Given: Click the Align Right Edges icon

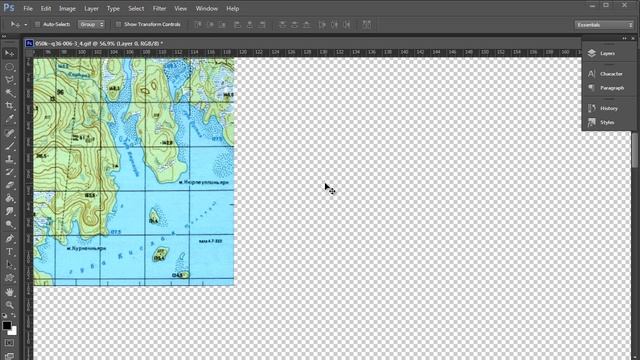Looking at the screenshot, I should (262, 24).
